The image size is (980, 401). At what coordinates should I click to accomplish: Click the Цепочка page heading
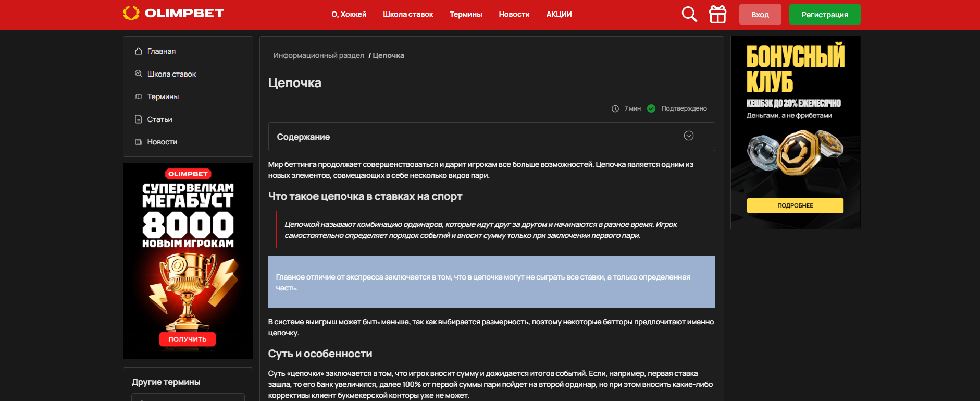pyautogui.click(x=295, y=83)
